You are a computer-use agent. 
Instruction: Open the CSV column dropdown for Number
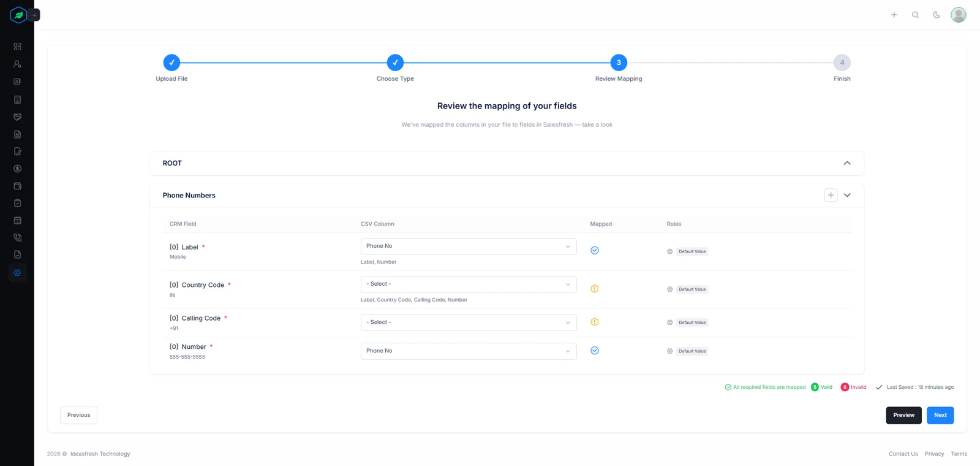(x=469, y=351)
